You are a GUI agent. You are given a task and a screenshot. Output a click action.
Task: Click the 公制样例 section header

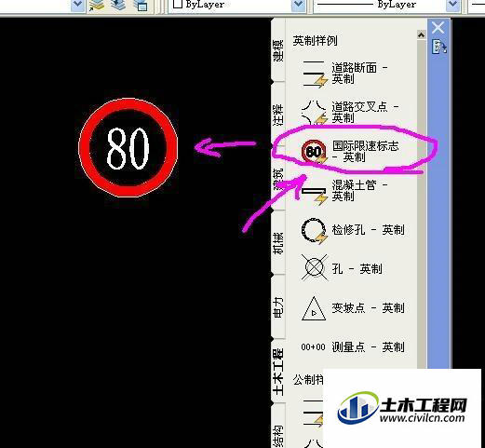click(x=308, y=379)
